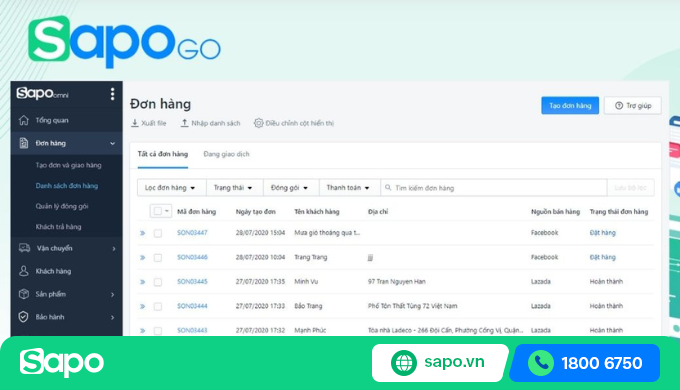Expand row arrows for order SON03447
680x390 pixels.
[x=142, y=233]
